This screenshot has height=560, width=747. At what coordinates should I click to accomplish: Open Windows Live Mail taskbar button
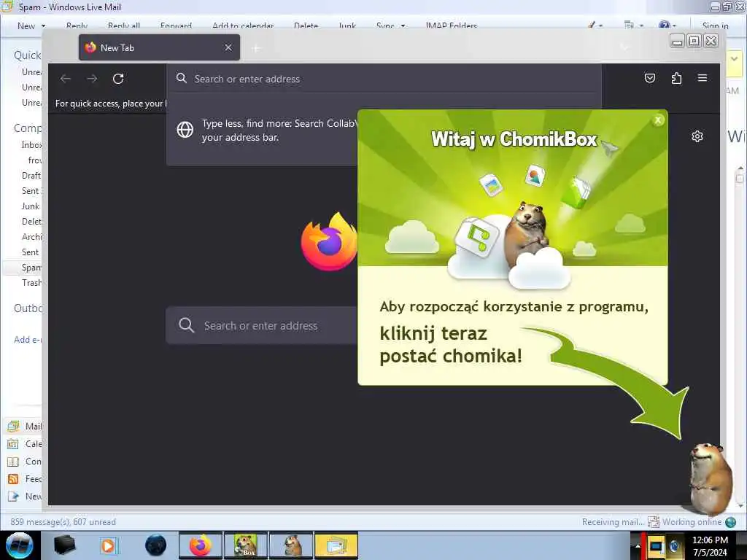click(336, 545)
